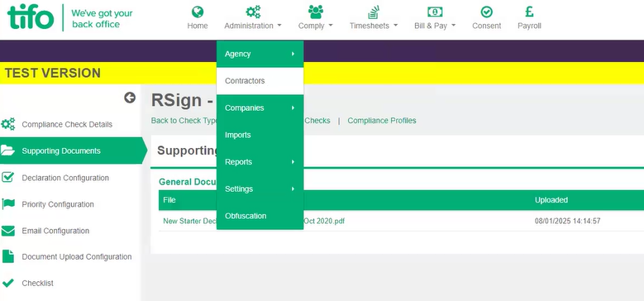The height and width of the screenshot is (301, 644).
Task: Open the Bill & Pay dropdown menu
Action: pyautogui.click(x=435, y=26)
